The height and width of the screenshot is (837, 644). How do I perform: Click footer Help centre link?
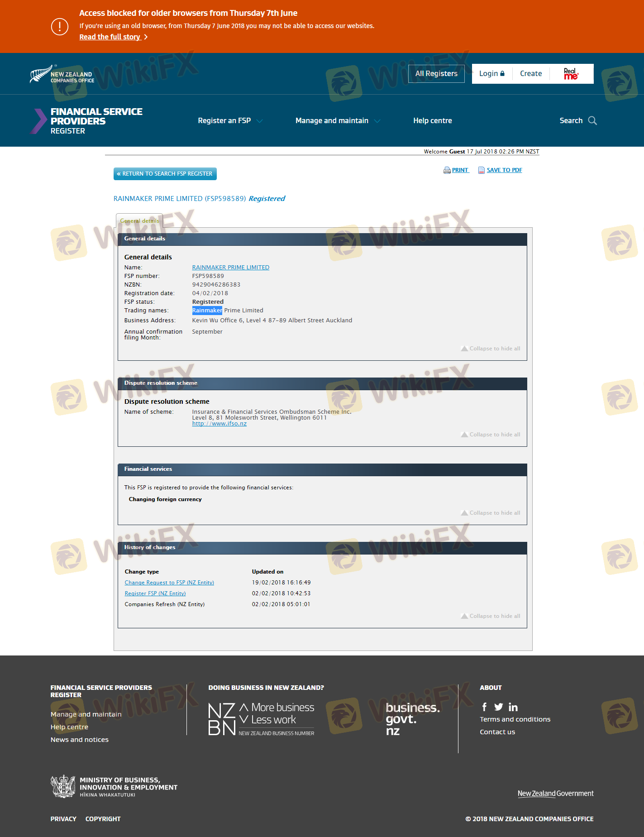[69, 727]
